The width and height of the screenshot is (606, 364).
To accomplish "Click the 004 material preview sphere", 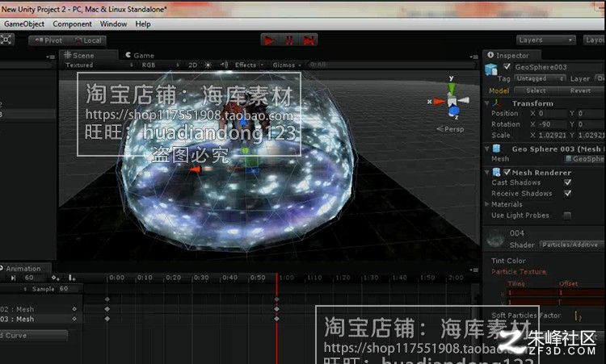I will click(495, 239).
